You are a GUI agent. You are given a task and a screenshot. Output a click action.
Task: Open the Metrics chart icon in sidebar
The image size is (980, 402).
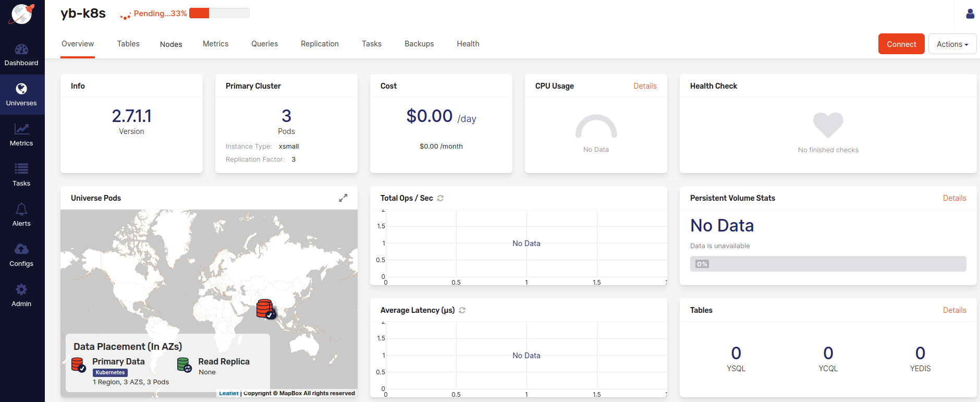(21, 129)
